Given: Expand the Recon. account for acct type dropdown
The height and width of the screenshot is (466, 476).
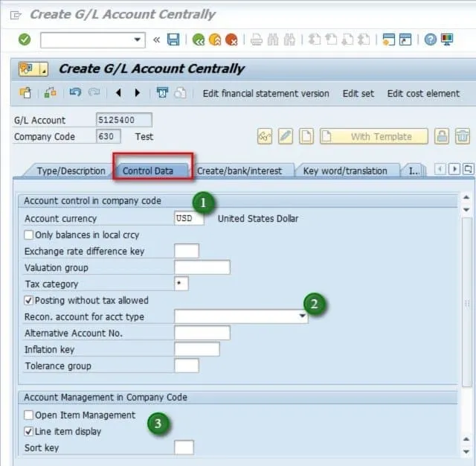Looking at the screenshot, I should [303, 317].
